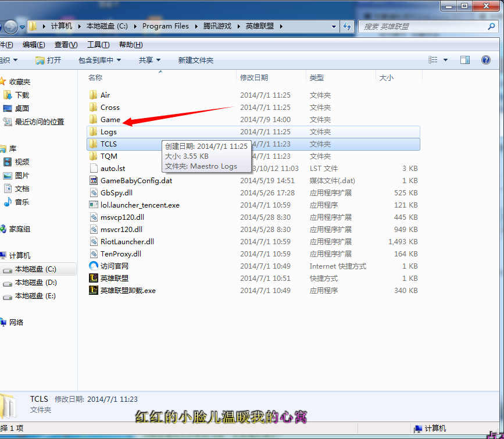Click 新建文件夹 button
This screenshot has width=504, height=439.
point(196,60)
